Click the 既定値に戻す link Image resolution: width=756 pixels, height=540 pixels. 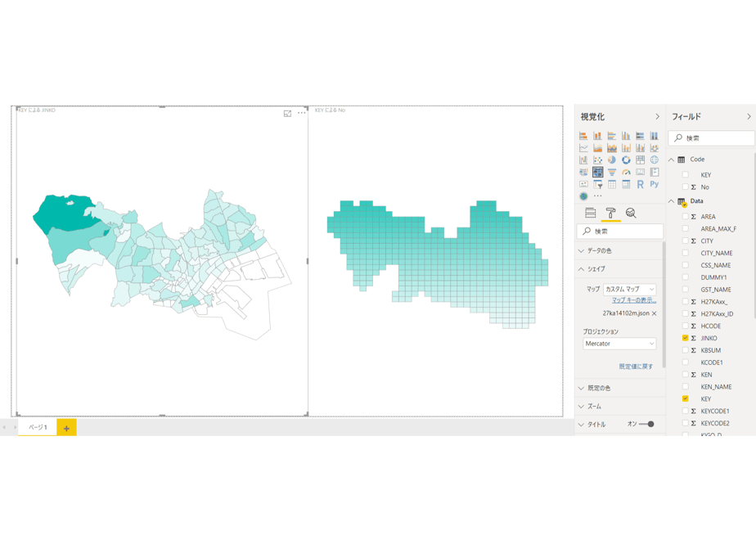coord(636,367)
